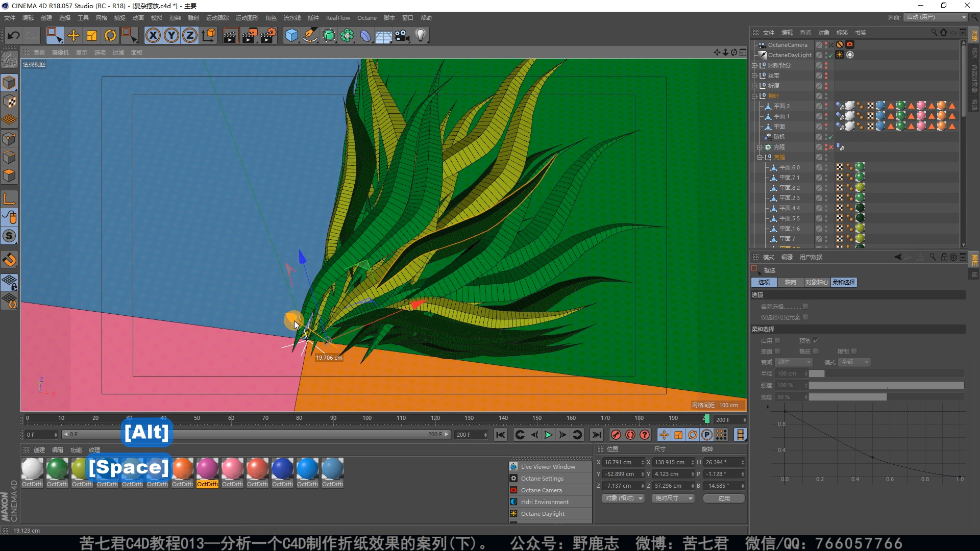Open the Octane menu
This screenshot has height=551, width=980.
[x=366, y=18]
